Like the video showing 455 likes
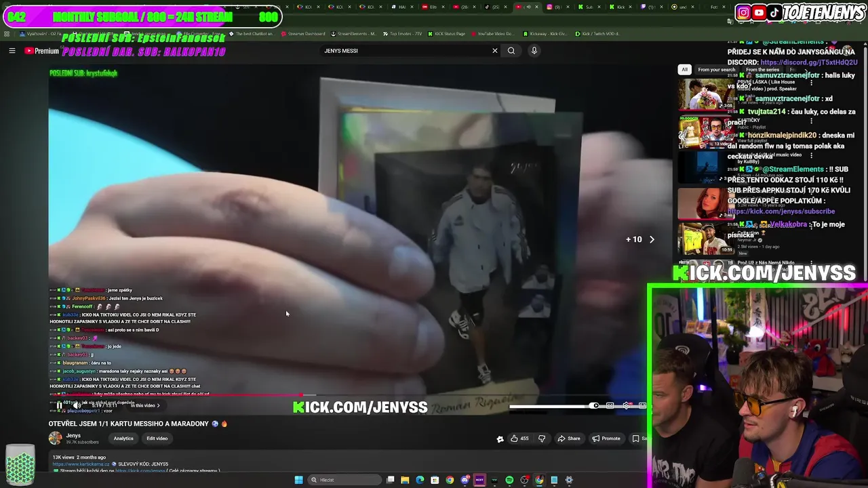Screen dimensions: 868x488 [519, 439]
